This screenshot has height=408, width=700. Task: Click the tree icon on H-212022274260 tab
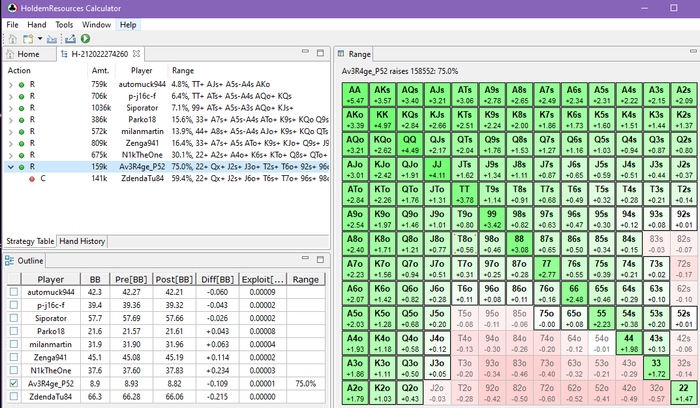point(64,54)
